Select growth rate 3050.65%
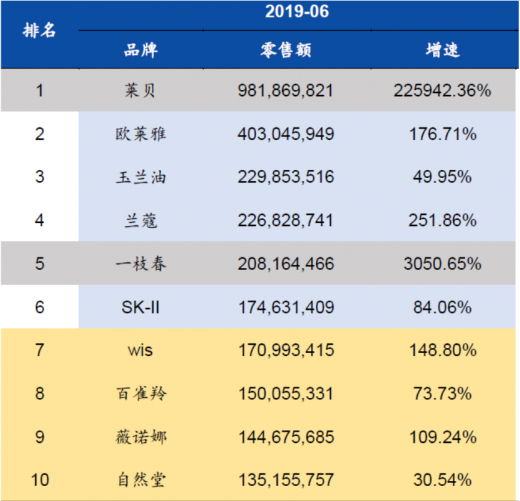The image size is (520, 501). pyautogui.click(x=443, y=264)
